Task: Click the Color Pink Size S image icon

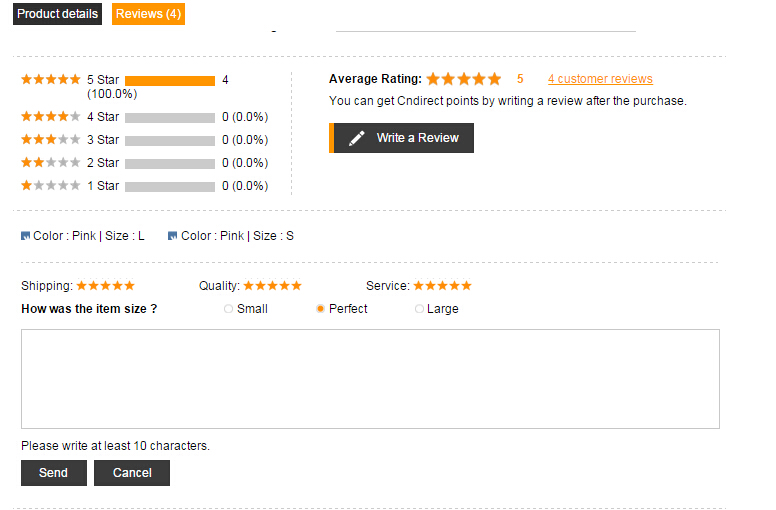Action: point(173,236)
